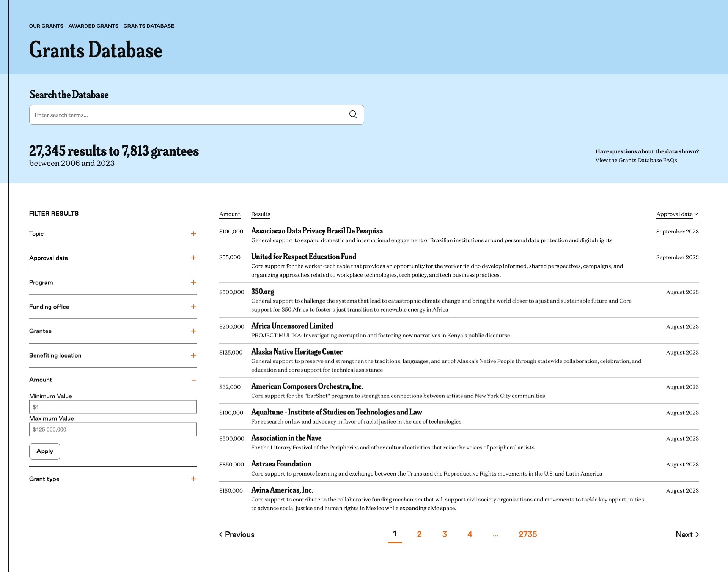Navigate to the Awarded Grants section
Image resolution: width=728 pixels, height=572 pixels.
pyautogui.click(x=93, y=26)
